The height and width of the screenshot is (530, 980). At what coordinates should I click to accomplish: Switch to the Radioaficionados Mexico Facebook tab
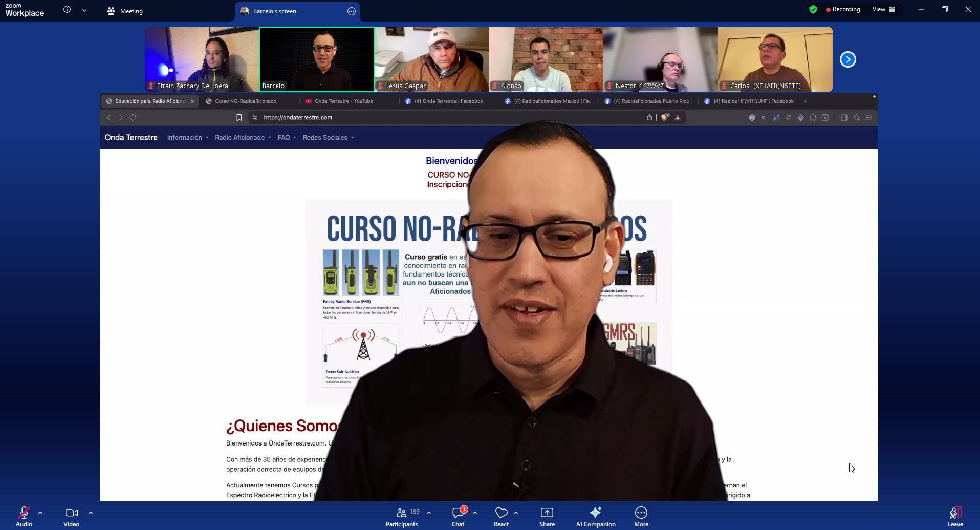pyautogui.click(x=549, y=101)
